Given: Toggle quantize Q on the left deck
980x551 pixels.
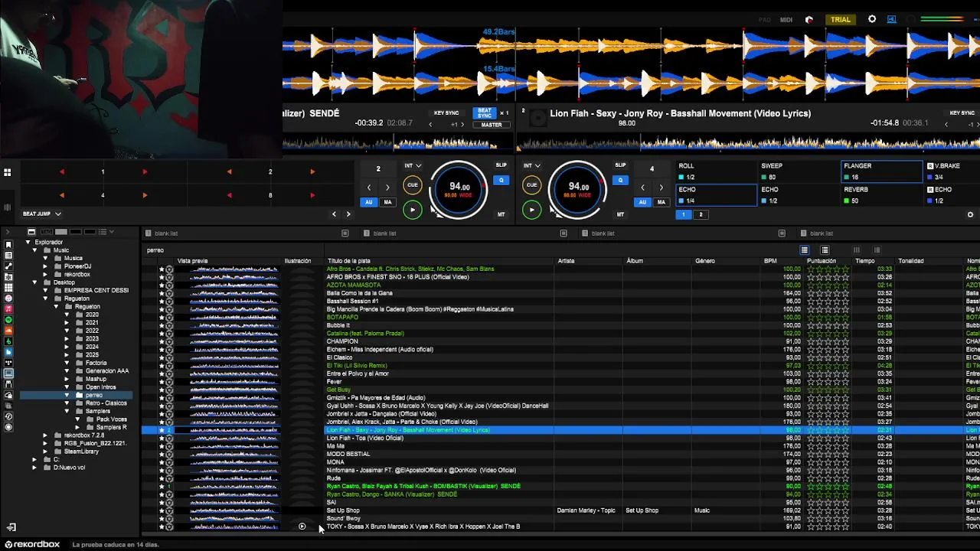Looking at the screenshot, I should 501,181.
